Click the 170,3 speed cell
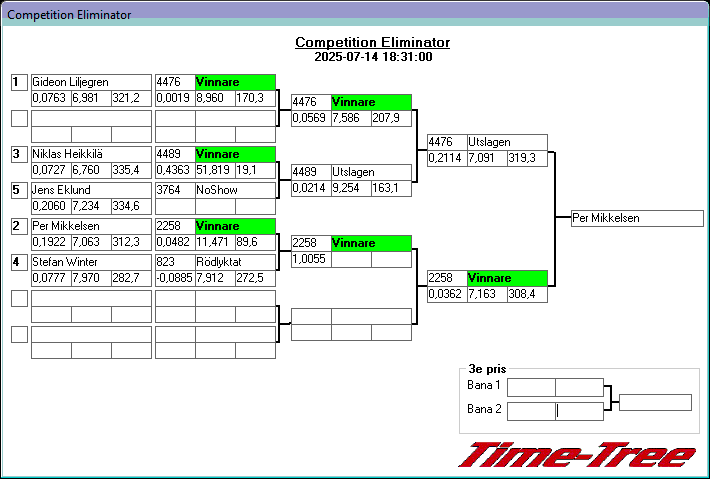Screen dimensions: 710x479 [x=255, y=98]
